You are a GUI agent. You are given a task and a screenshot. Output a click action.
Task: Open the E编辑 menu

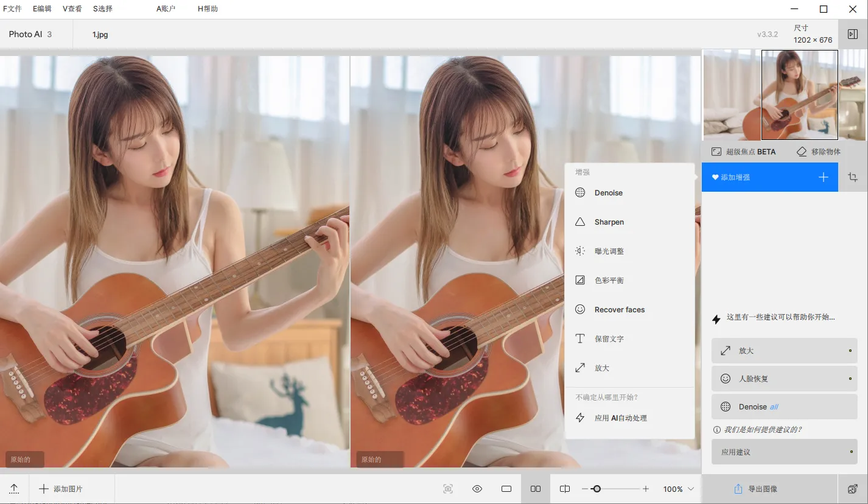pyautogui.click(x=43, y=9)
